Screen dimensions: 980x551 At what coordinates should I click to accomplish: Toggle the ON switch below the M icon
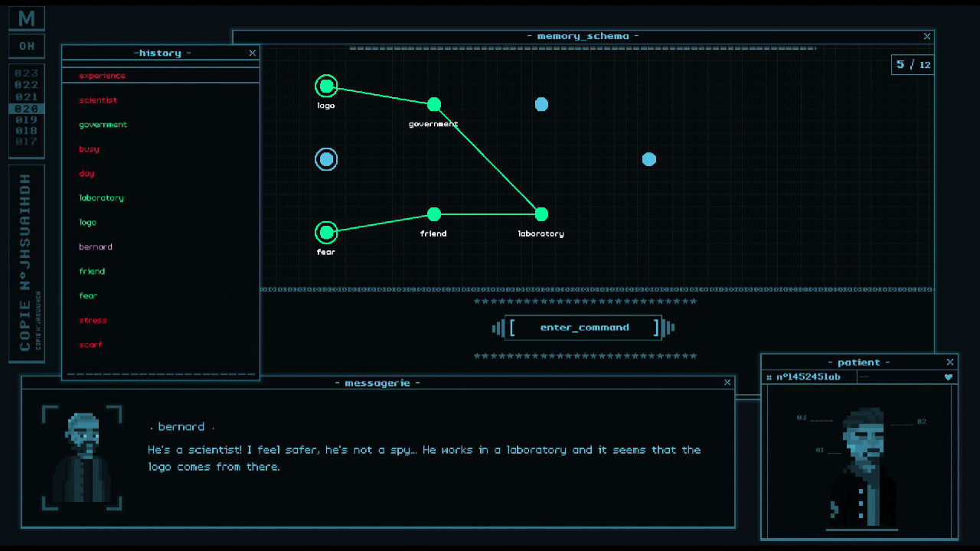coord(26,46)
